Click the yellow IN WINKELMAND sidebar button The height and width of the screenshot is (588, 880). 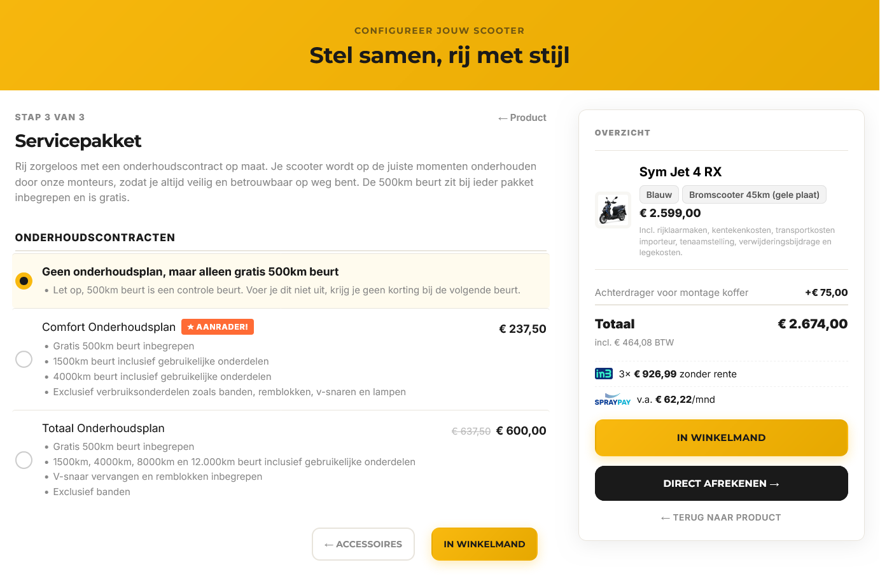coord(721,437)
